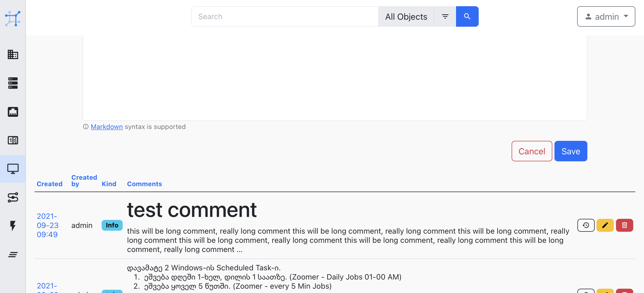This screenshot has height=293, width=644.
Task: Focus the Search input field
Action: click(x=285, y=16)
